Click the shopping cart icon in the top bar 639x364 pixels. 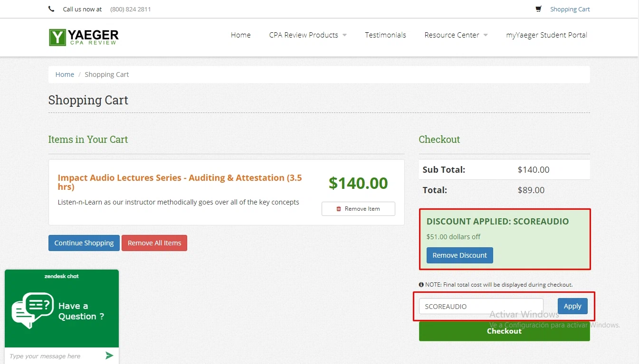pyautogui.click(x=538, y=9)
